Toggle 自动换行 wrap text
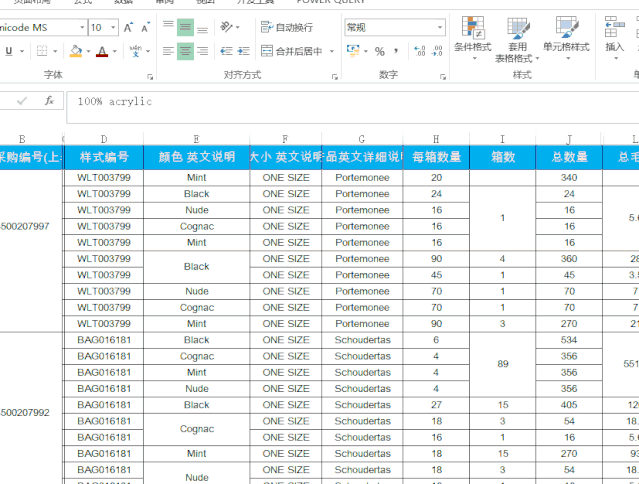Viewport: 639px width, 484px height. [287, 27]
